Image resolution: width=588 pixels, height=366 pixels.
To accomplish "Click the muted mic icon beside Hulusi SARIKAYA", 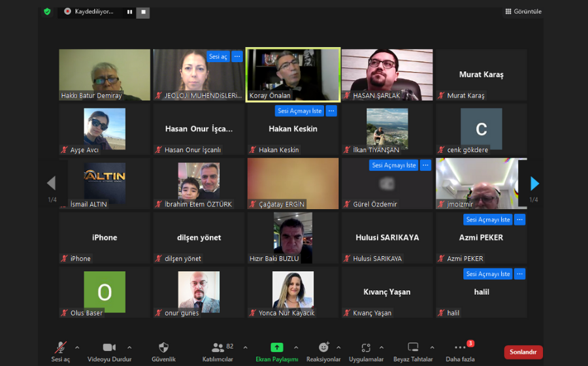I will 348,259.
